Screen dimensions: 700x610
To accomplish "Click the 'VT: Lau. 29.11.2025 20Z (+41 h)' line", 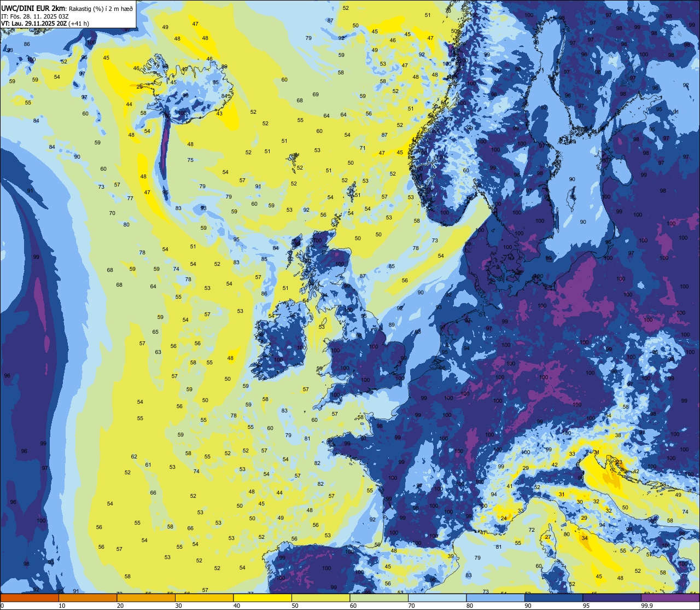I will pyautogui.click(x=45, y=24).
